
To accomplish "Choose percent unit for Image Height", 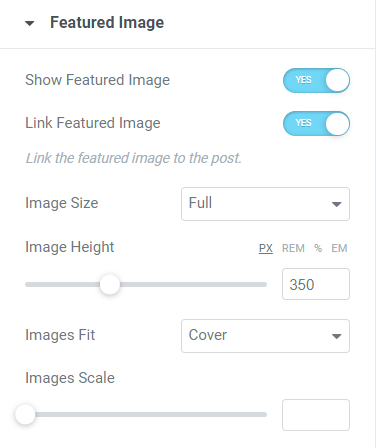I will click(318, 248).
